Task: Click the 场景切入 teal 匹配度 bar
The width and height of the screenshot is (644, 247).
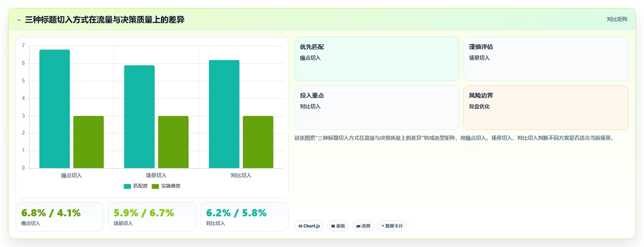Action: 139,117
